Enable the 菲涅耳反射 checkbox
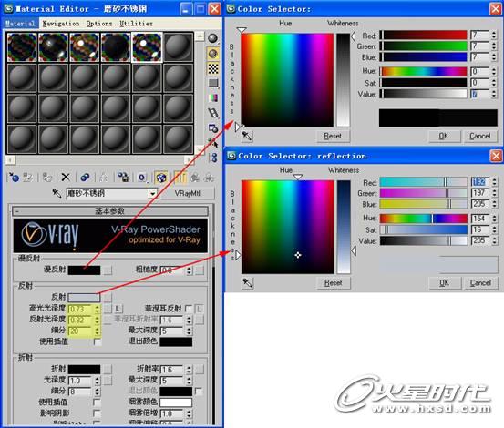 click(189, 309)
